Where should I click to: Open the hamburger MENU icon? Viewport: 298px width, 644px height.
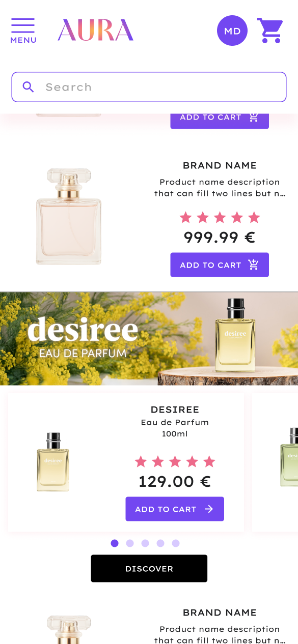23,31
